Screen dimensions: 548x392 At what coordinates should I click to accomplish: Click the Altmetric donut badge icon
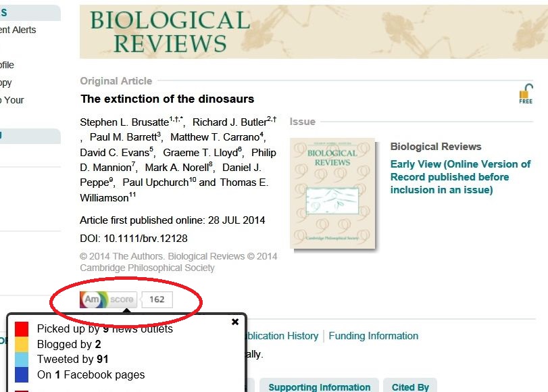[92, 299]
